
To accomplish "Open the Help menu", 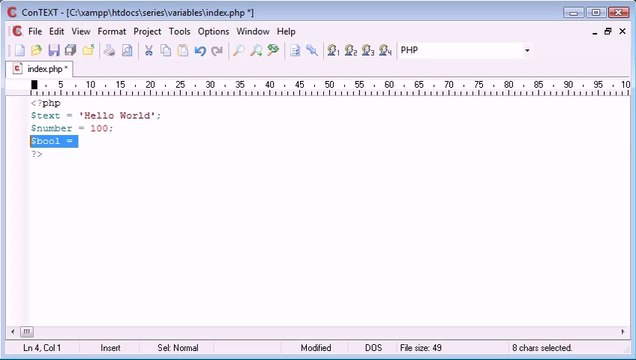I will click(286, 32).
